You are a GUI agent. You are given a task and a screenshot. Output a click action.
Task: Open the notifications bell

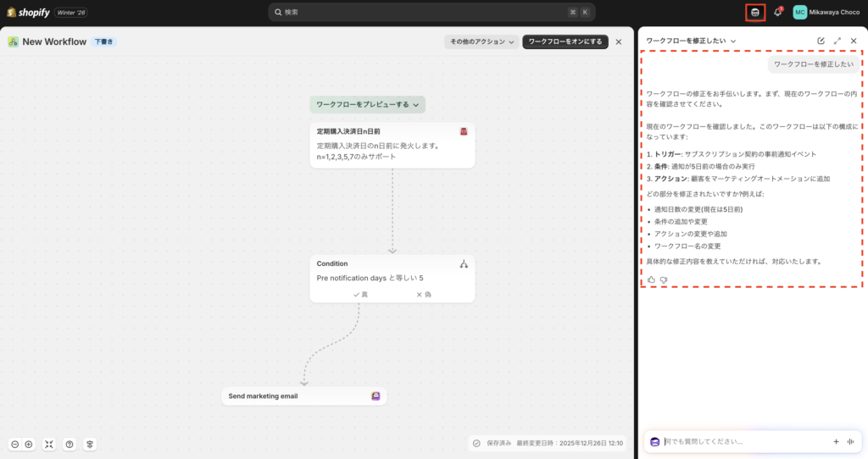coord(777,12)
